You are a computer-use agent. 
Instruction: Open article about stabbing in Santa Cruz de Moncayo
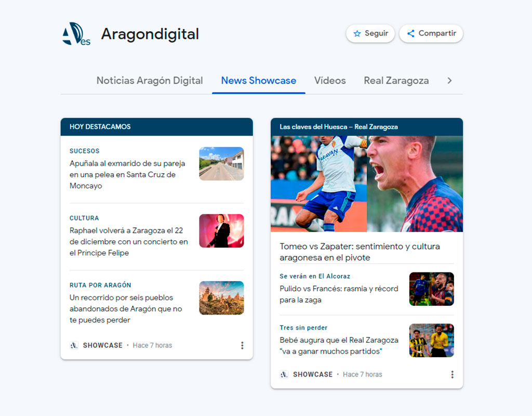coord(127,175)
